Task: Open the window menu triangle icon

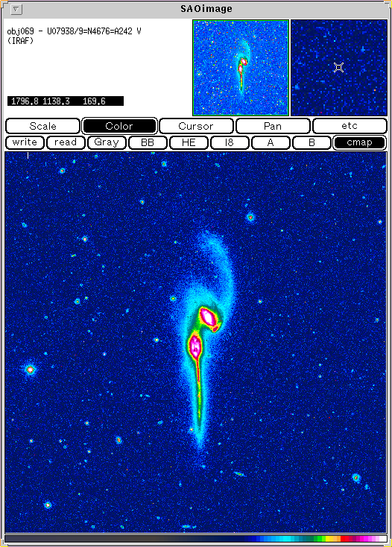Action: 16,9
